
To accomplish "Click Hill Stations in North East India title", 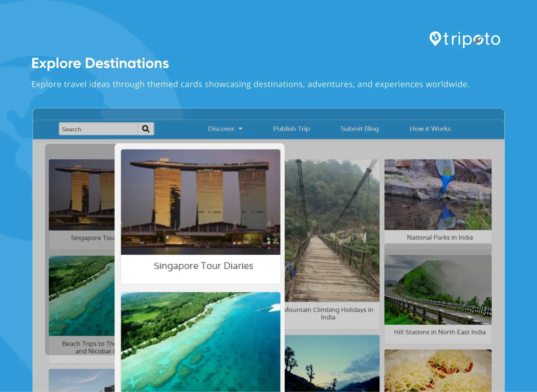I will click(x=440, y=332).
